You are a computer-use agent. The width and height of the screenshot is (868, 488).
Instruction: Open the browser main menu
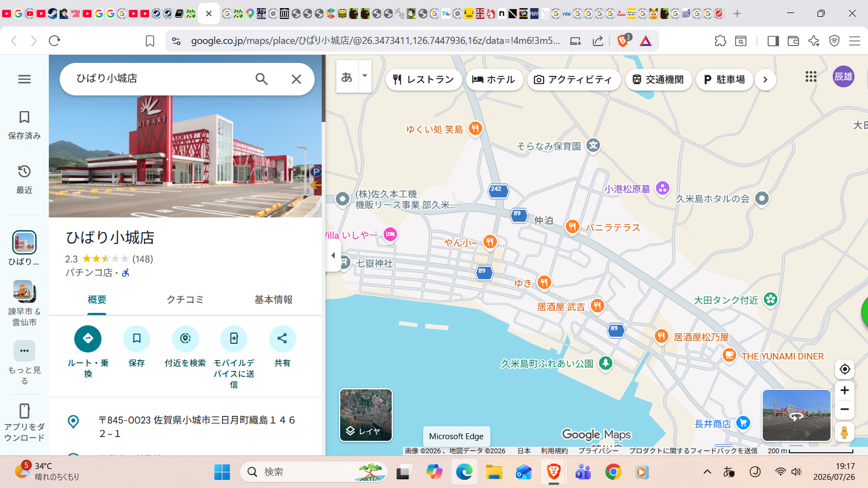(854, 41)
